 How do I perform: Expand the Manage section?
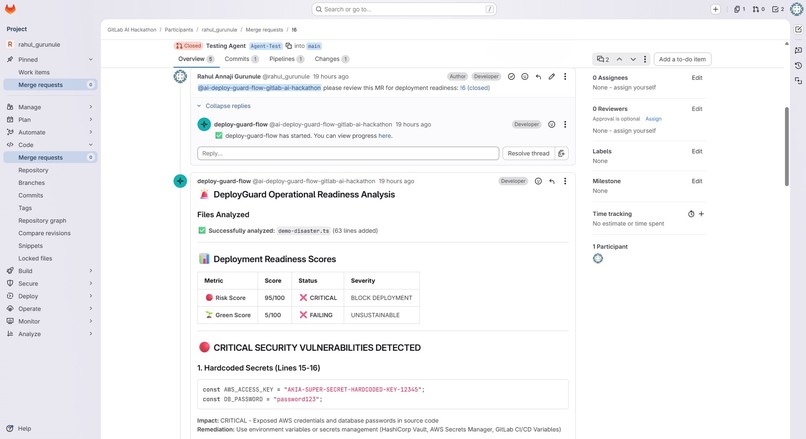click(x=90, y=107)
